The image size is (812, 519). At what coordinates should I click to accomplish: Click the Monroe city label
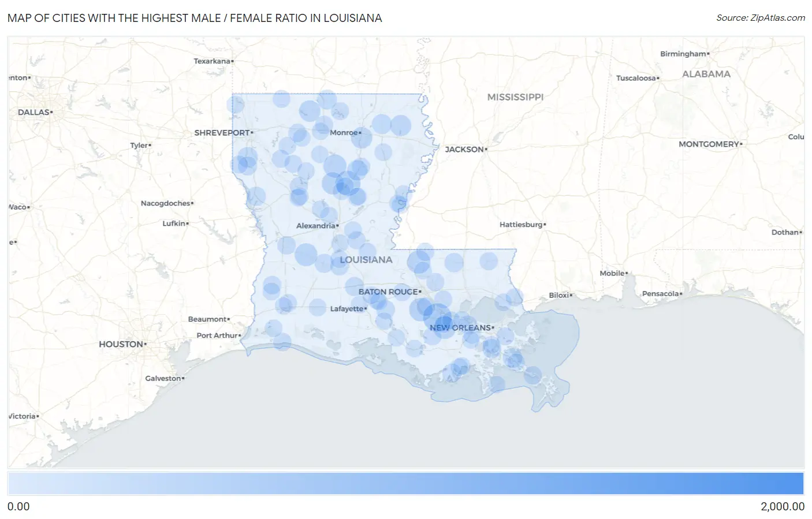coord(344,133)
